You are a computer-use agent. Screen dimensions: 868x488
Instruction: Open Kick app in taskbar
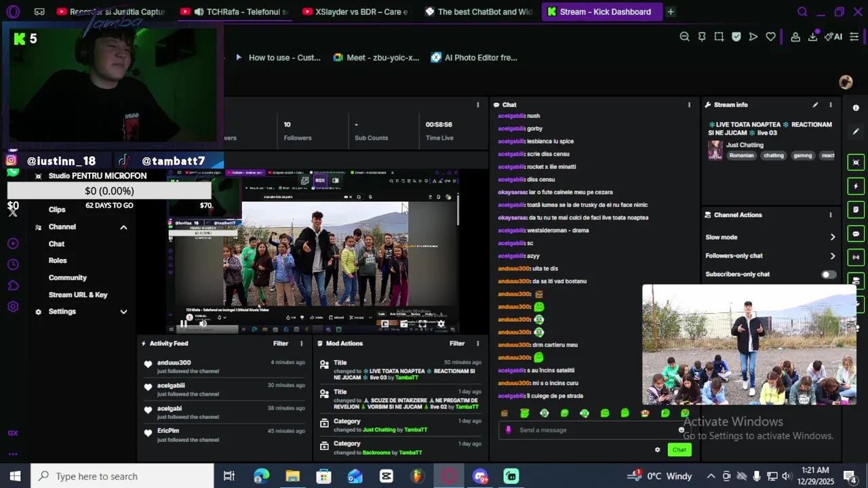point(511,476)
